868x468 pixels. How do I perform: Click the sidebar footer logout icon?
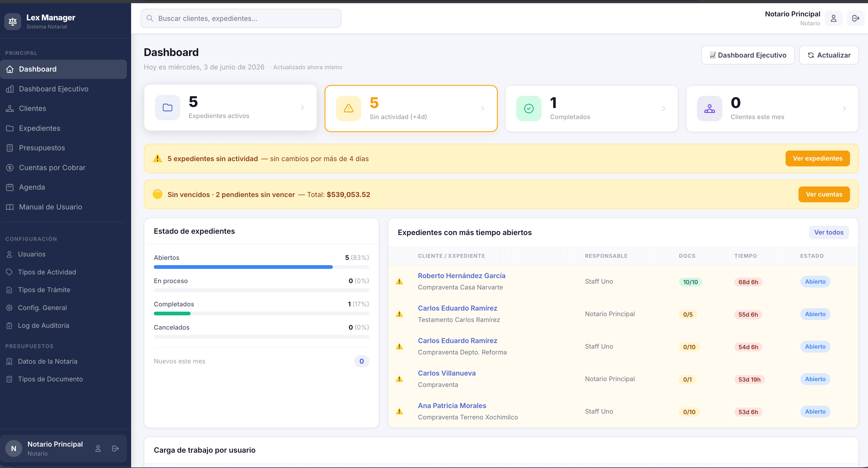(115, 448)
